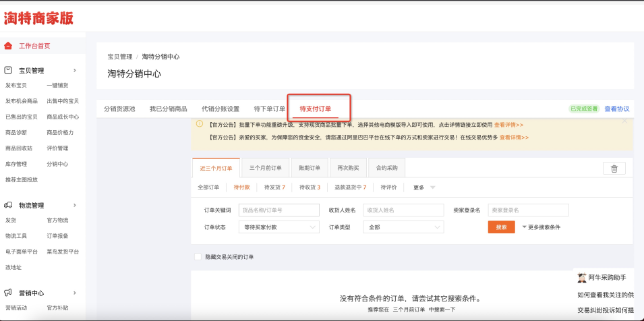Image resolution: width=644 pixels, height=321 pixels.
Task: Click 三个月前订单 link in empty results
Action: click(408, 310)
